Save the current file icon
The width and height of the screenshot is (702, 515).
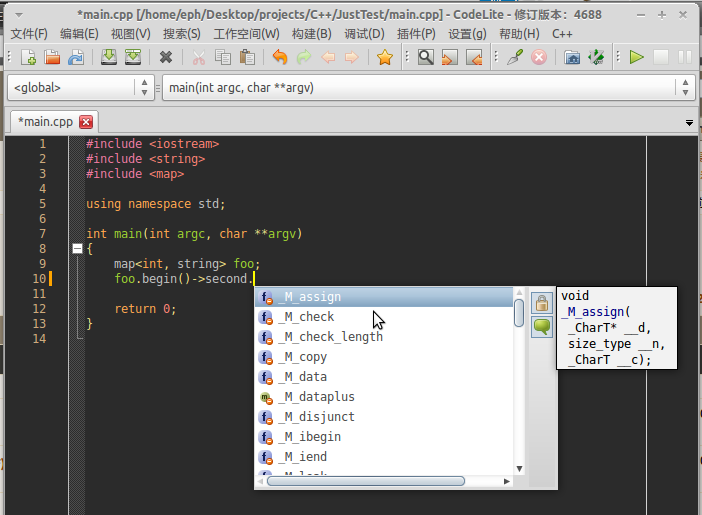pyautogui.click(x=108, y=57)
